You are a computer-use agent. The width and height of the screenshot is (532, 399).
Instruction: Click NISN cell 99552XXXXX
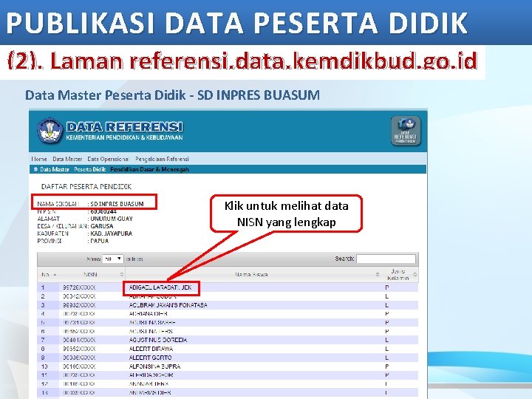click(x=79, y=349)
